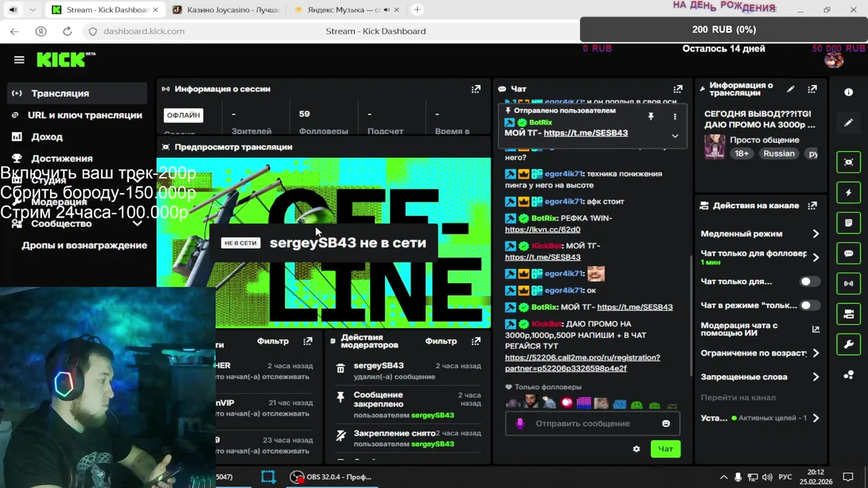Open the Достижения sidebar page

77,159
